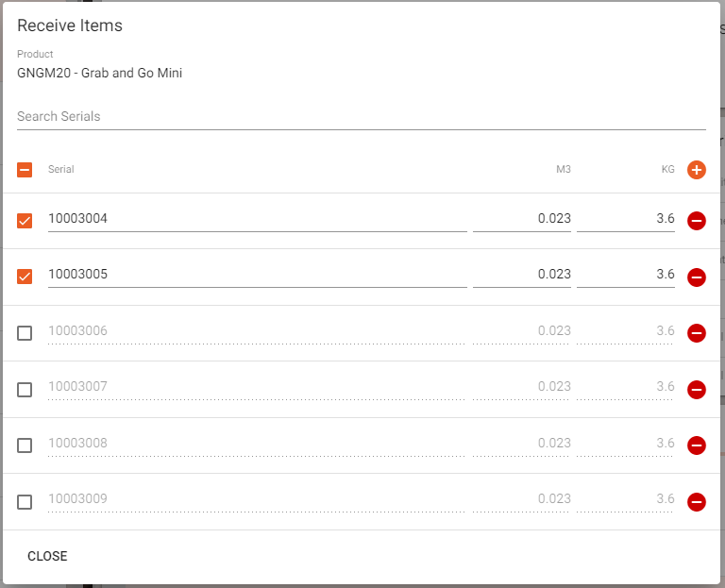Screen dimensions: 725x588
Task: Edit the M3 value for serial 10003005
Action: coord(521,275)
